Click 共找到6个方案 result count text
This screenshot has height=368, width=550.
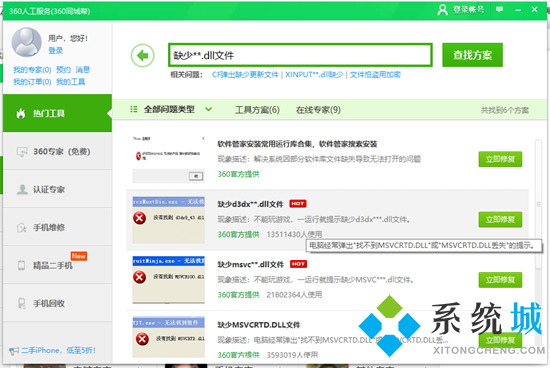pos(505,111)
